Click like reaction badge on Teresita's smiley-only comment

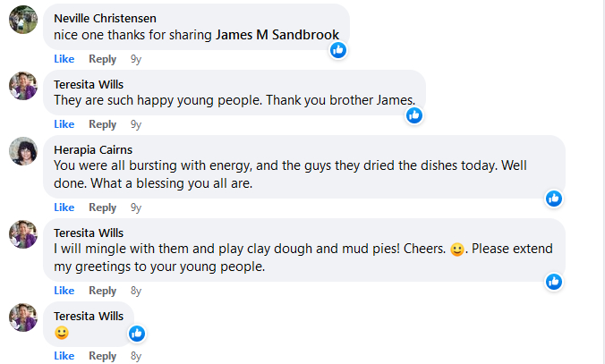pyautogui.click(x=137, y=334)
